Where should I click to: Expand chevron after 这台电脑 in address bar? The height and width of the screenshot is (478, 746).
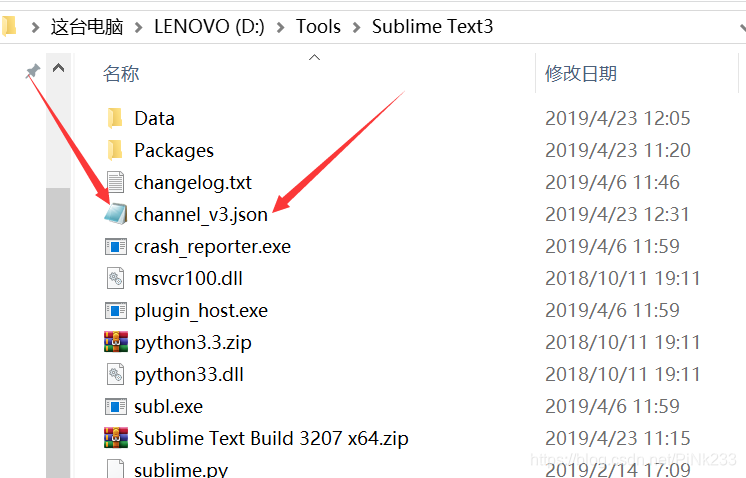[138, 27]
